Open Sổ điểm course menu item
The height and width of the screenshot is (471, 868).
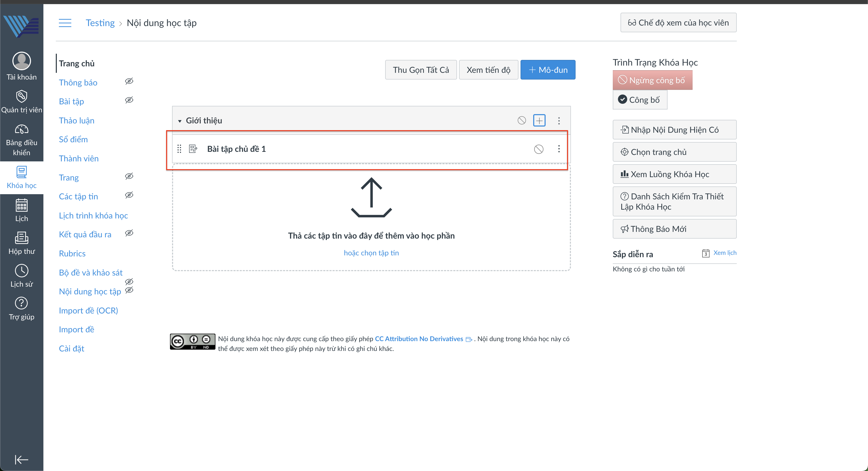point(73,139)
